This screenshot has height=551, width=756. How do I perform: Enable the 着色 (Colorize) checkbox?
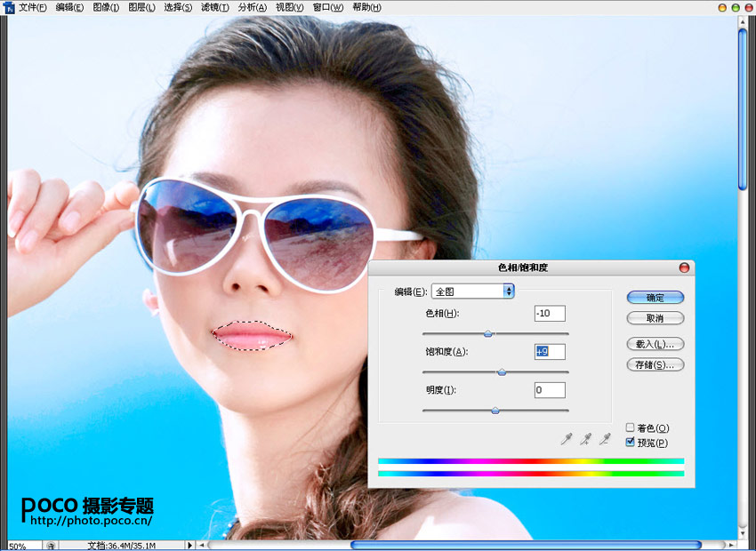pos(631,427)
